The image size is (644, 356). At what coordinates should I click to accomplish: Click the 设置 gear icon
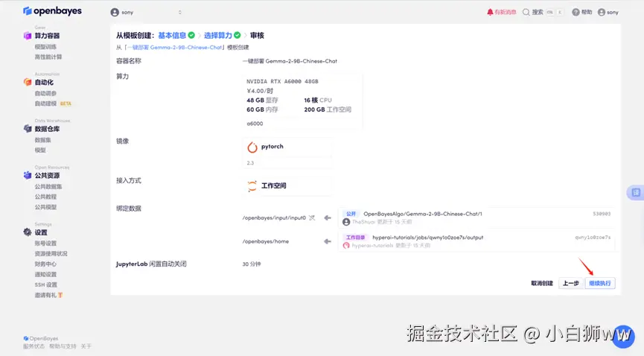(28, 232)
